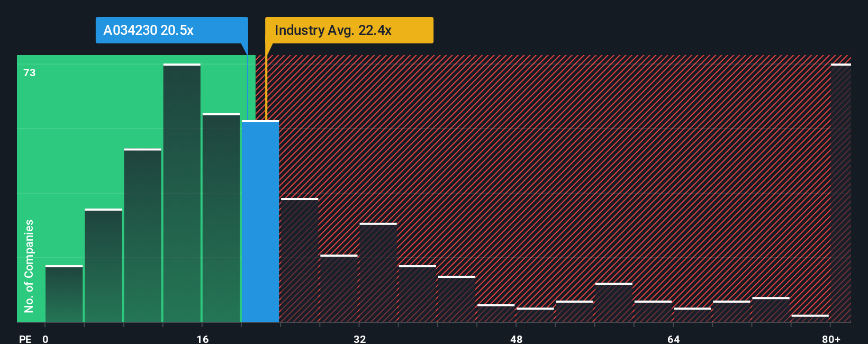Click the x-axis label 32
The height and width of the screenshot is (344, 868).
360,339
